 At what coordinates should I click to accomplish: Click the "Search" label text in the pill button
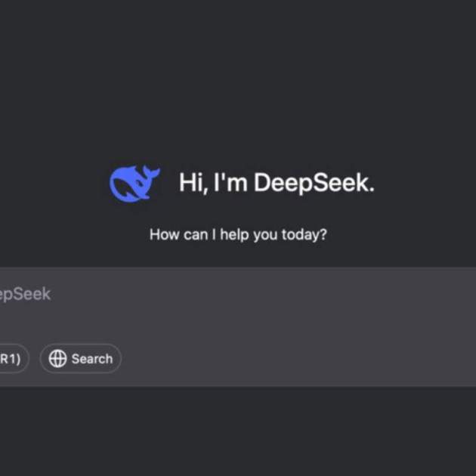(91, 359)
